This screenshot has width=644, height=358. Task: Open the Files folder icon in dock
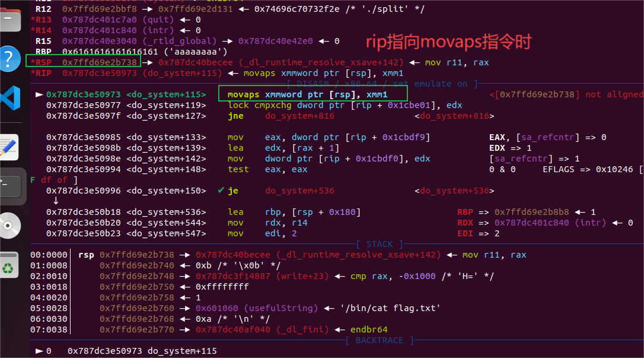(10, 21)
